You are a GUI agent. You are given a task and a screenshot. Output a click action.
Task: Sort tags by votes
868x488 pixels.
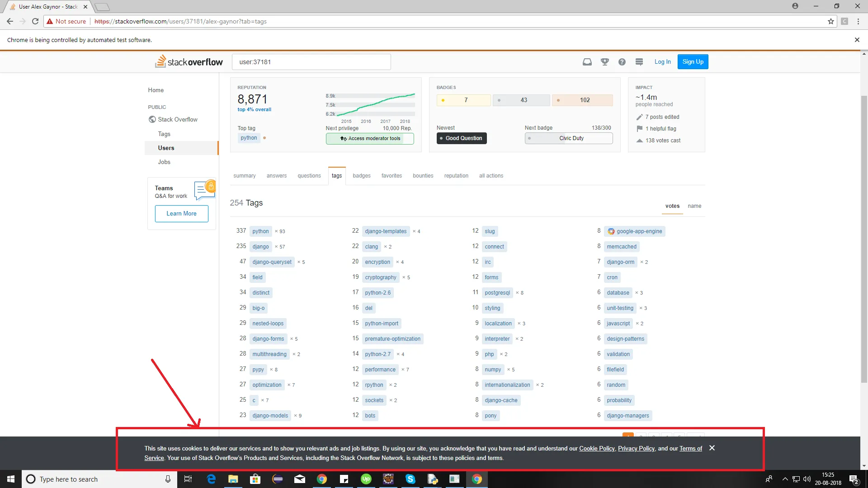pyautogui.click(x=672, y=206)
